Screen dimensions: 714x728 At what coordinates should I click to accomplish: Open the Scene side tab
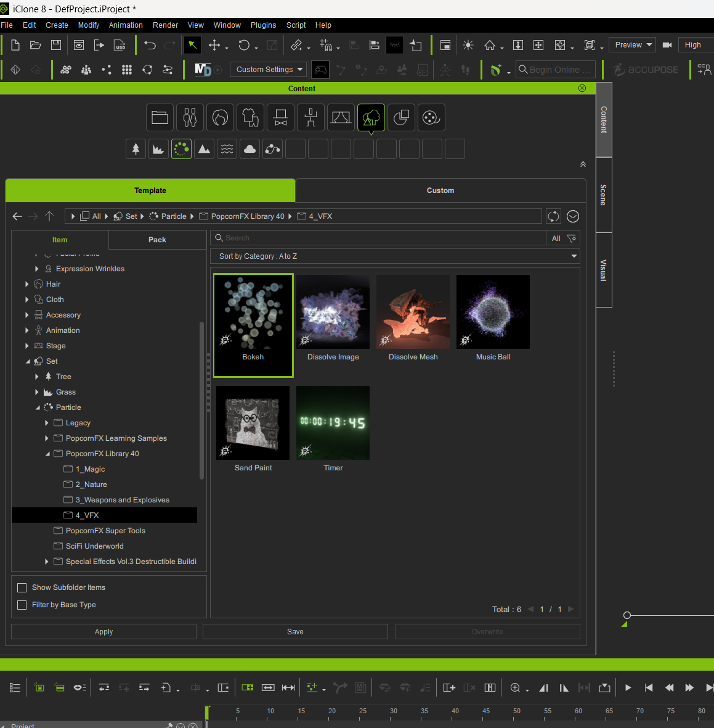pyautogui.click(x=604, y=195)
